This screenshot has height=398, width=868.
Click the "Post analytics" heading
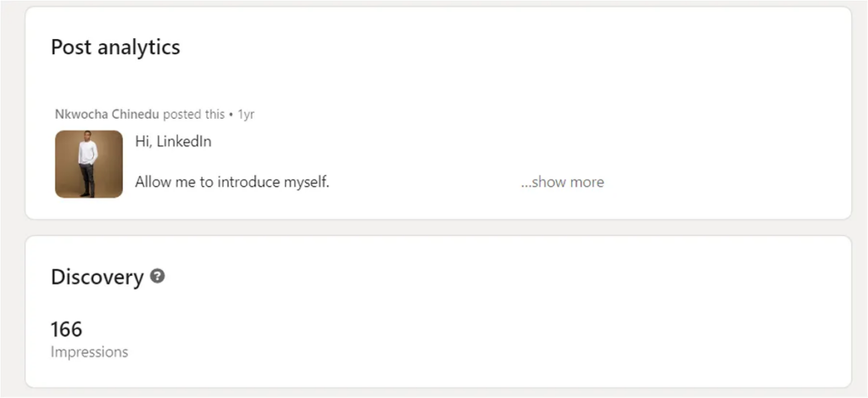click(x=115, y=47)
